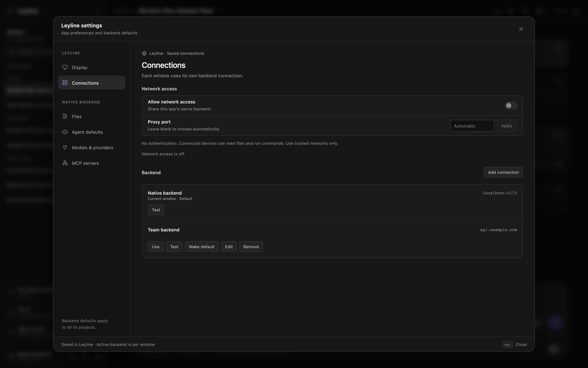This screenshot has width=588, height=368.
Task: Apply the proxy port setting
Action: tap(507, 126)
